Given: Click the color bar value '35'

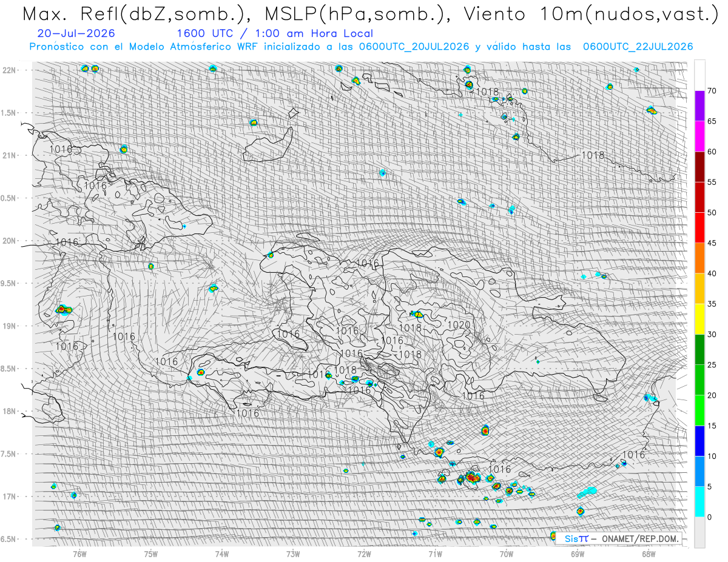Looking at the screenshot, I should point(712,304).
